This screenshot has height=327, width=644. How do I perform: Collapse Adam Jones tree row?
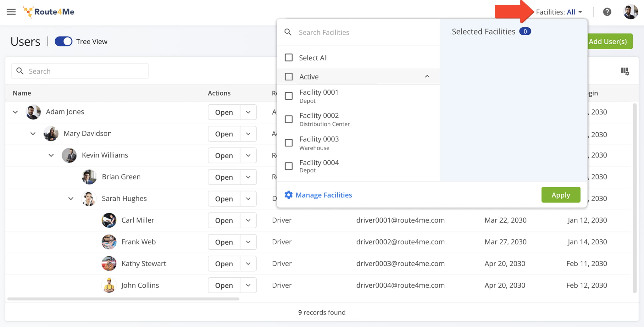(15, 112)
